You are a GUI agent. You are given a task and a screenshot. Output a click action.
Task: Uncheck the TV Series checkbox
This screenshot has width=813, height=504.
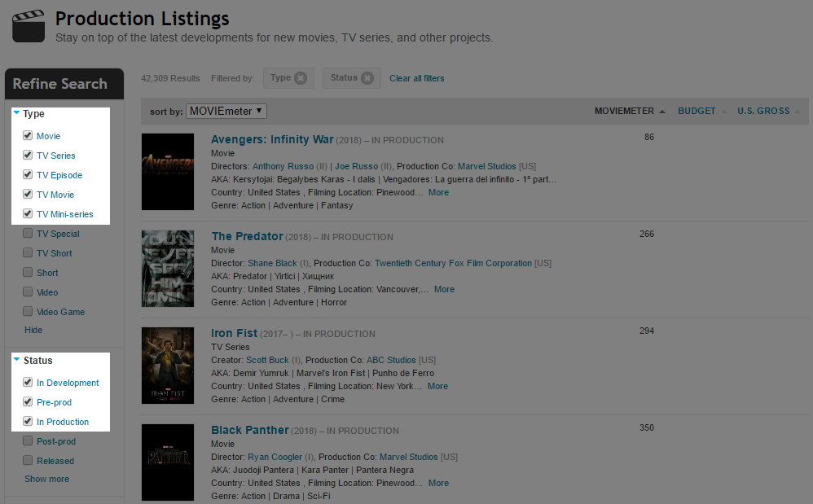click(x=28, y=156)
